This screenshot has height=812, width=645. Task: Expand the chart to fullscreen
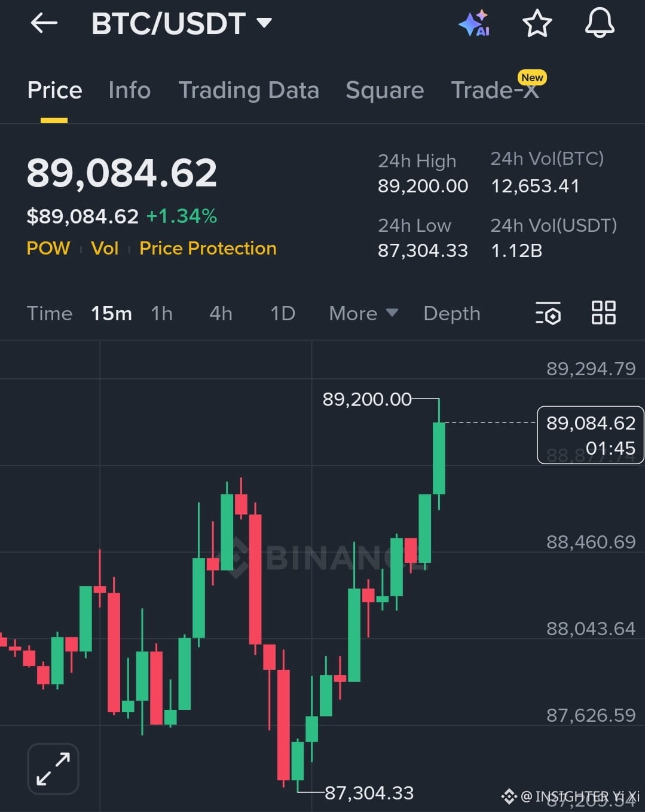53,768
